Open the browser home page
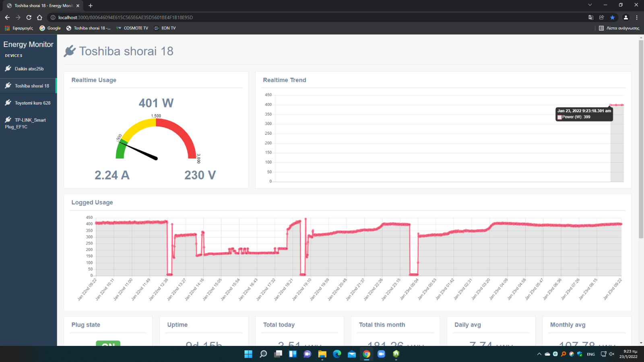Viewport: 644px width, 362px height. pos(39,17)
